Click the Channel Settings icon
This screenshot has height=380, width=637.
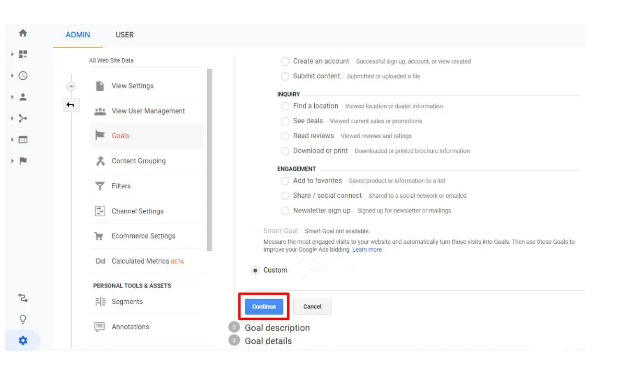tap(100, 211)
